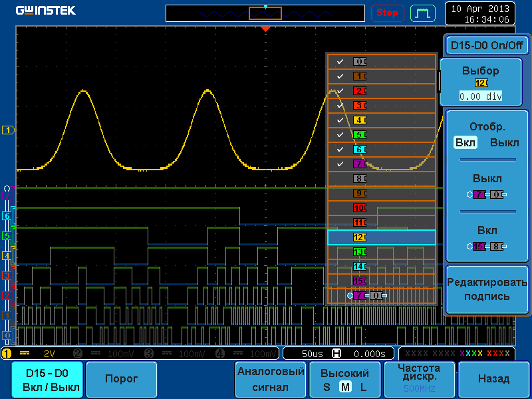The image size is (532, 399).
Task: Select the D10 red channel badge in list
Action: click(x=359, y=208)
